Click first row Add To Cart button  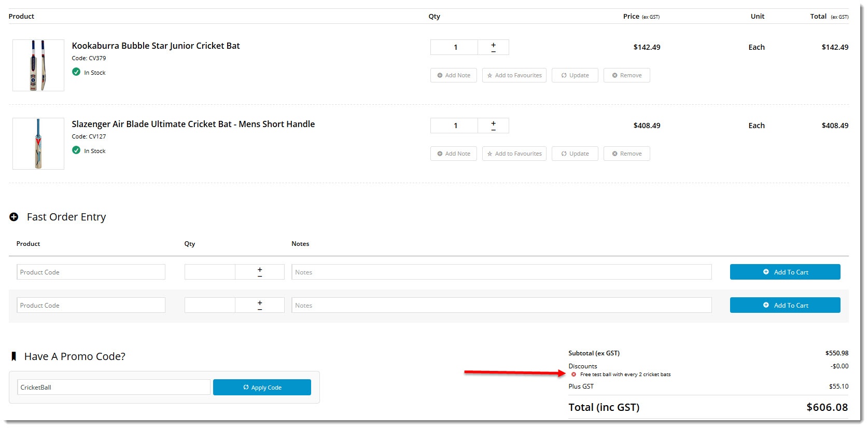(785, 272)
